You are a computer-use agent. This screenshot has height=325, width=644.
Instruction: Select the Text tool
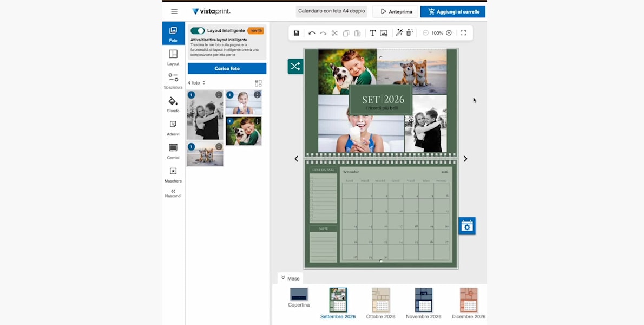coord(372,33)
